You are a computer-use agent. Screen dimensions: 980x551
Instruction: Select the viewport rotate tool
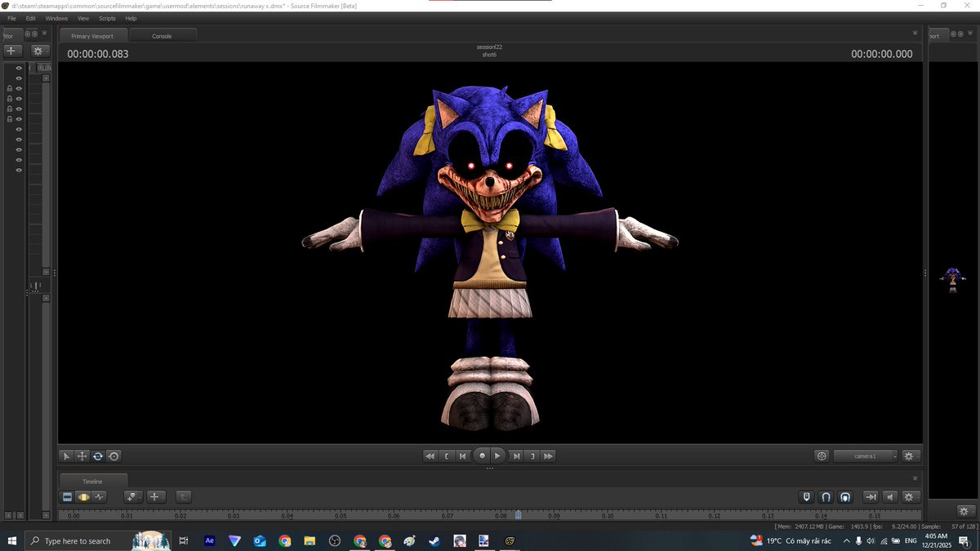tap(98, 456)
